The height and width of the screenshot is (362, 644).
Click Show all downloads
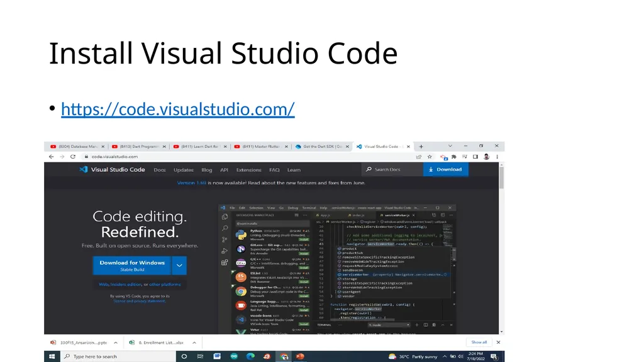(x=479, y=342)
